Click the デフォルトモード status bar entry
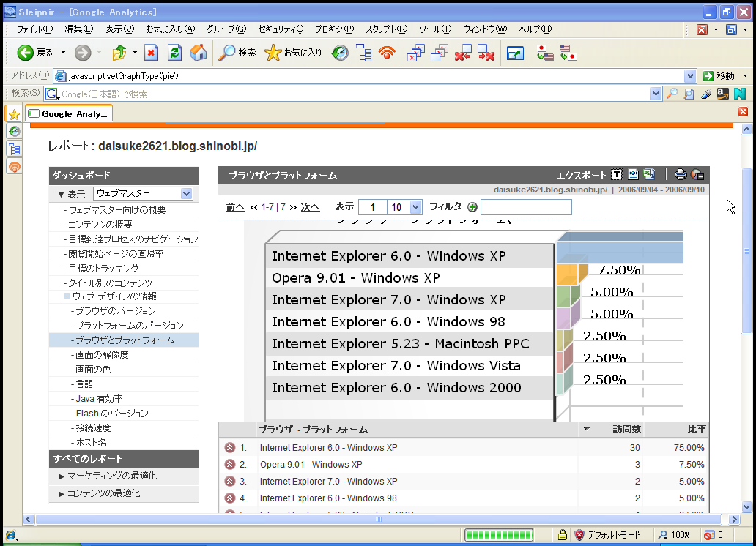 (608, 535)
